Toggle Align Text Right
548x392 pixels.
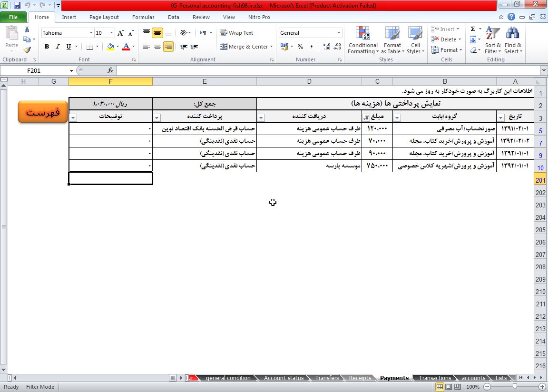(x=168, y=47)
